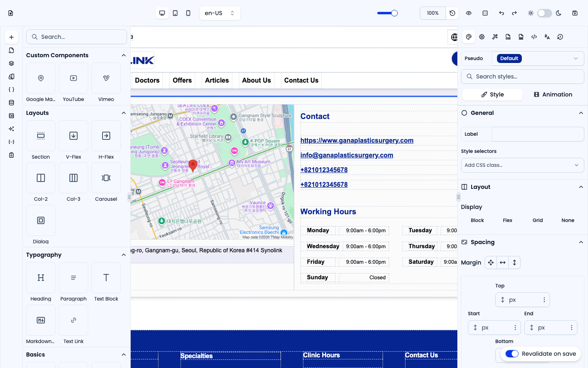
Task: Click the eye preview icon
Action: pos(469,13)
